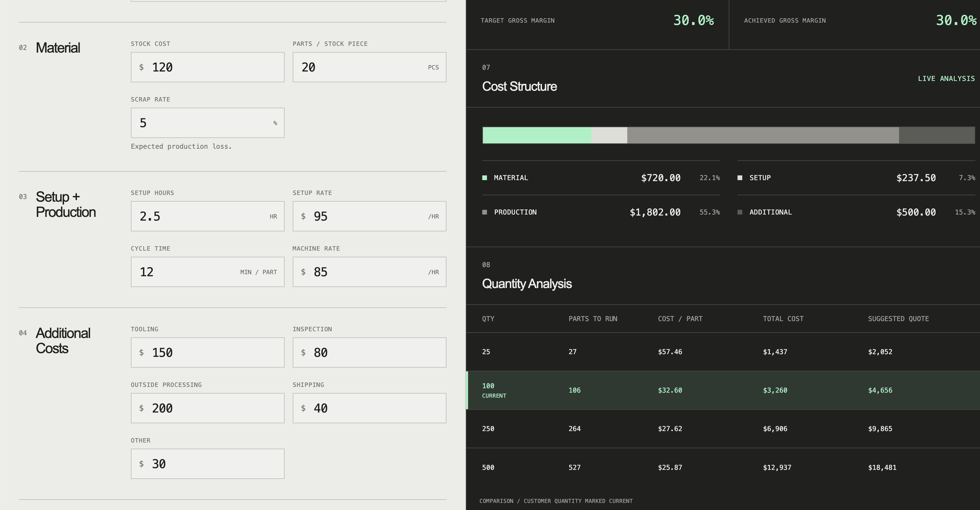Click the Shipping cost input field
This screenshot has width=980, height=510.
[369, 408]
